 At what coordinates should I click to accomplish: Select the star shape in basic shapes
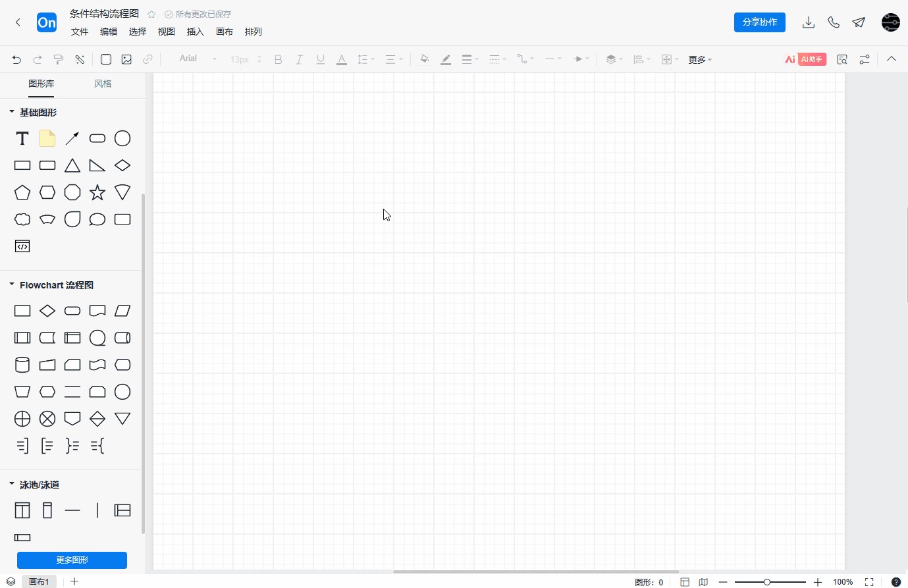97,192
